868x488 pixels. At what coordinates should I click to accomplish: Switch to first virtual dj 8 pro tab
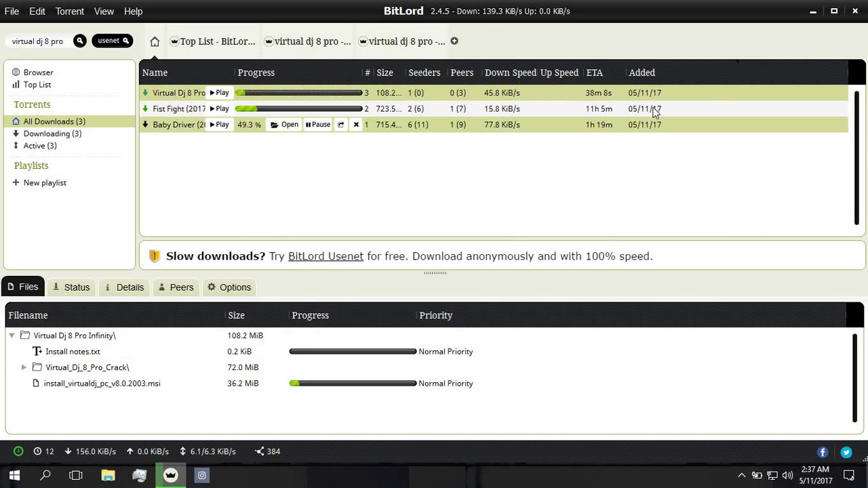coord(308,41)
